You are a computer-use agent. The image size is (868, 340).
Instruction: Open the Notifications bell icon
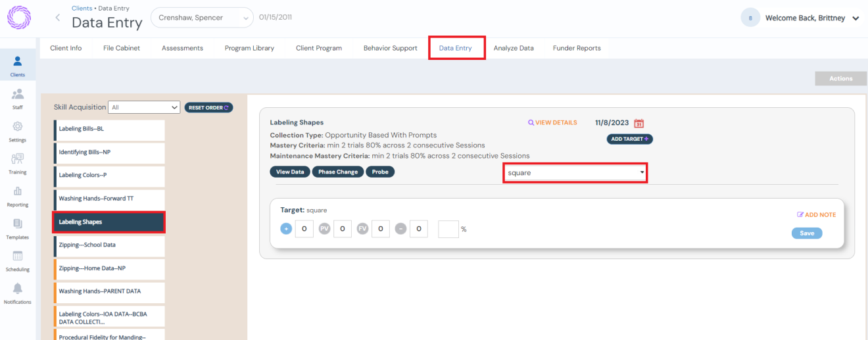coord(18,289)
